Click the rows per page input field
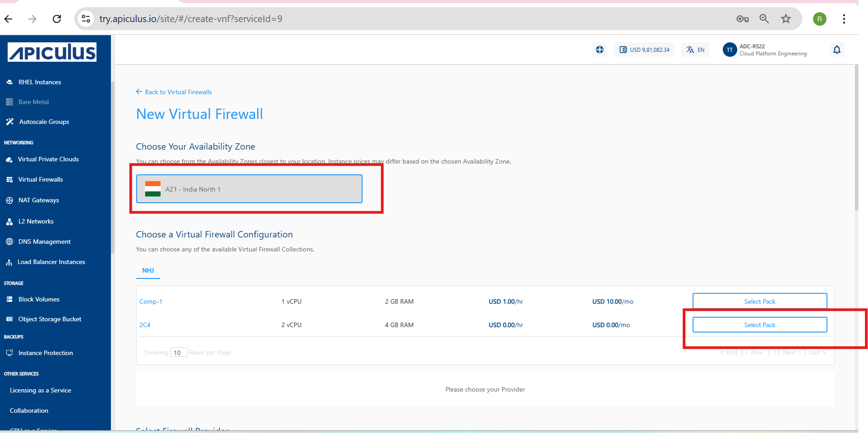The width and height of the screenshot is (868, 433). [x=179, y=352]
